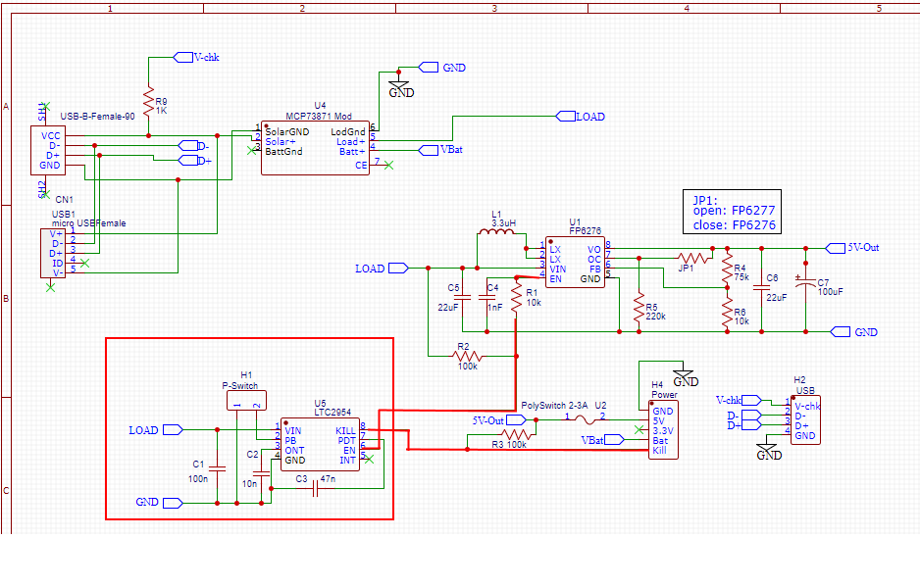Click the PolySwitch fuse U2
920x588 pixels.
pos(586,418)
